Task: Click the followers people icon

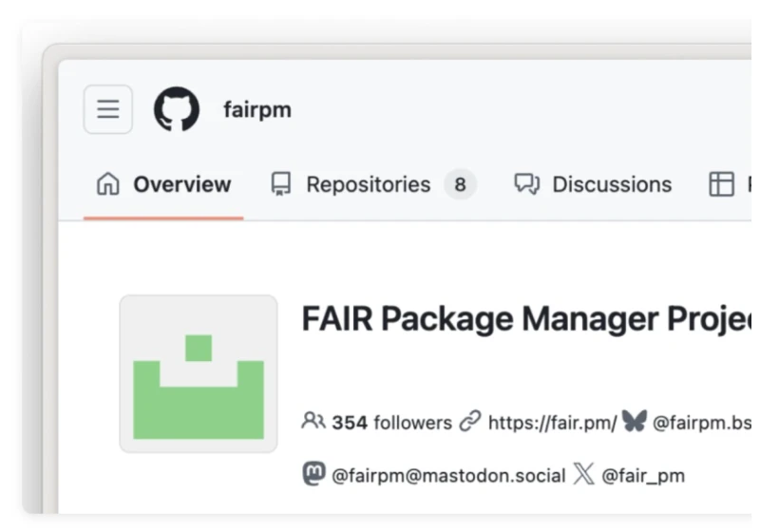Action: 313,421
